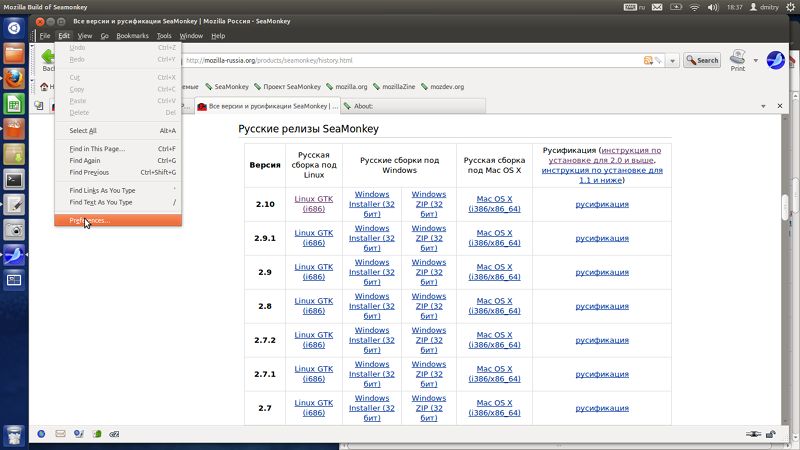Click the Address Book icon in status bar
This screenshot has width=800, height=450.
(97, 434)
